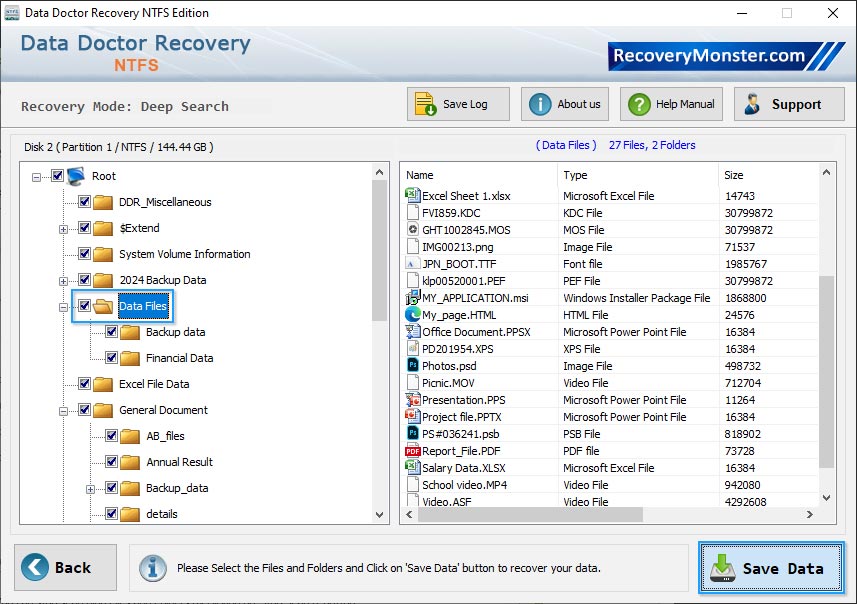This screenshot has height=604, width=857.
Task: Uncheck the Root folder checkbox
Action: 57,175
